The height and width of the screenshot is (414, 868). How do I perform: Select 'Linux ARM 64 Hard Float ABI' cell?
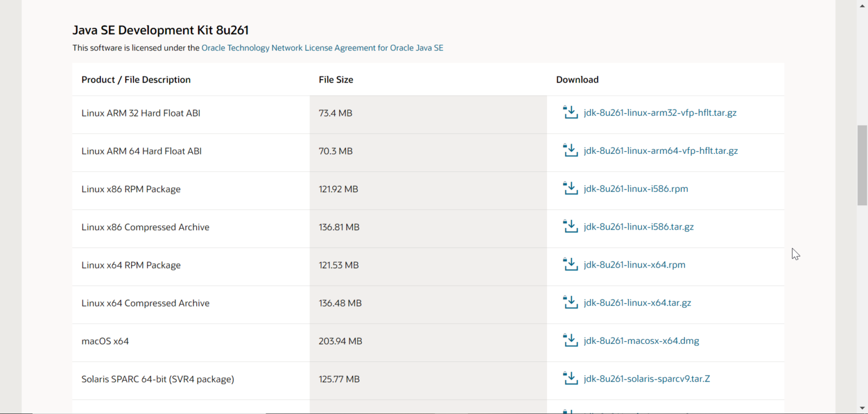191,153
